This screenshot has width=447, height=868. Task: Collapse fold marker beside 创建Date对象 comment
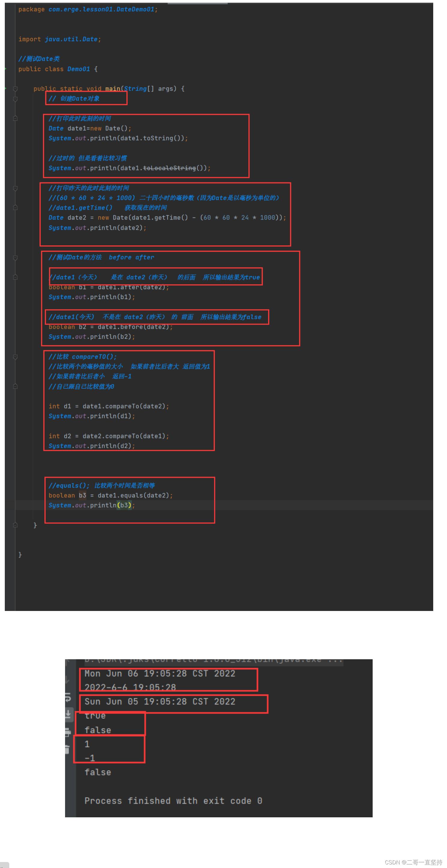[15, 99]
